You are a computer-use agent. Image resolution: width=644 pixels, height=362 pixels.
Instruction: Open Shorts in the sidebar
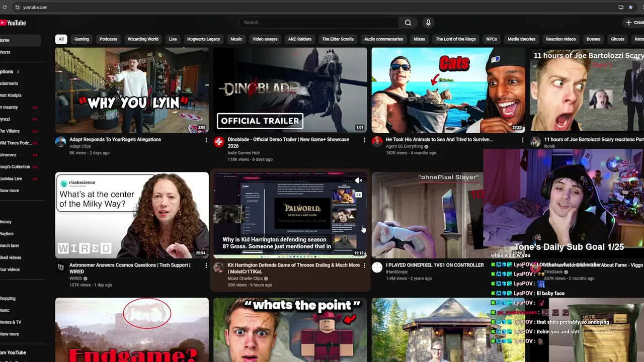5,52
